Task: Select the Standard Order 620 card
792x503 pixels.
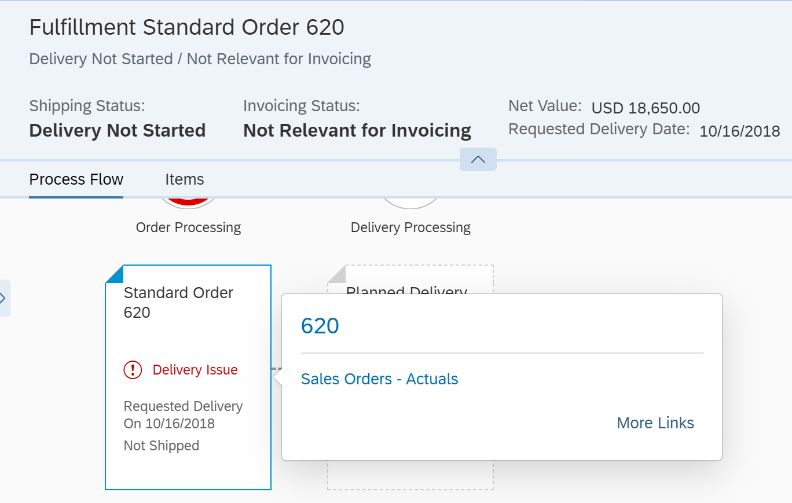Action: tap(188, 377)
